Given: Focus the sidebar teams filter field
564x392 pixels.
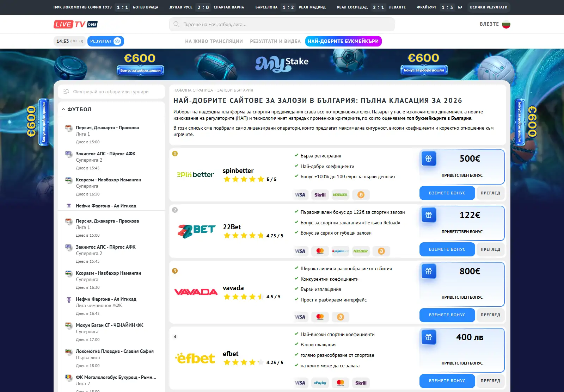Looking at the screenshot, I should click(111, 92).
